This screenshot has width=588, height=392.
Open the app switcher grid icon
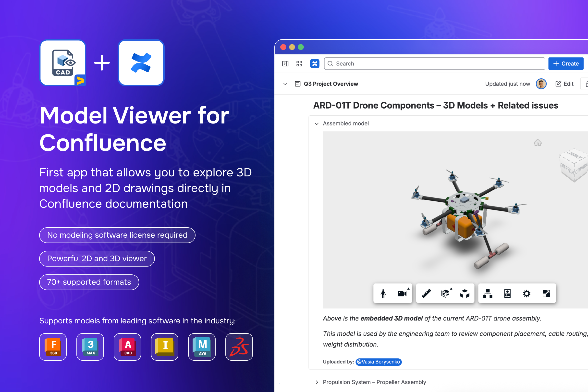[299, 64]
